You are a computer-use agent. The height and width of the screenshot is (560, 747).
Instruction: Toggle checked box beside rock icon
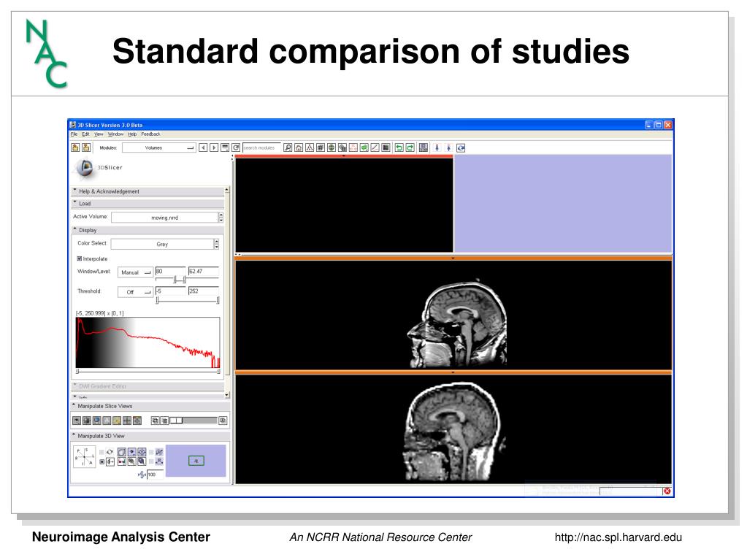[x=101, y=462]
